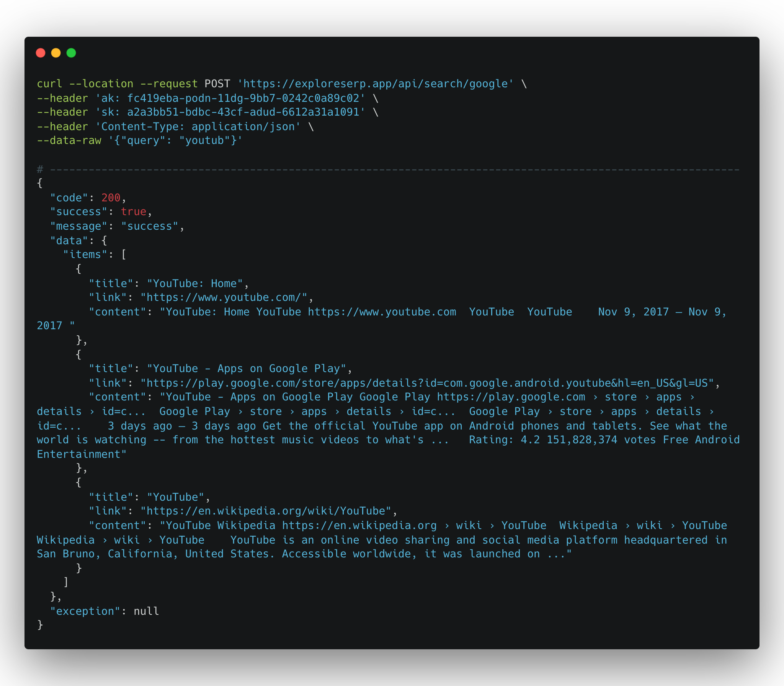Screen dimensions: 784x686
Task: Click the "data" key in JSON
Action: (69, 241)
